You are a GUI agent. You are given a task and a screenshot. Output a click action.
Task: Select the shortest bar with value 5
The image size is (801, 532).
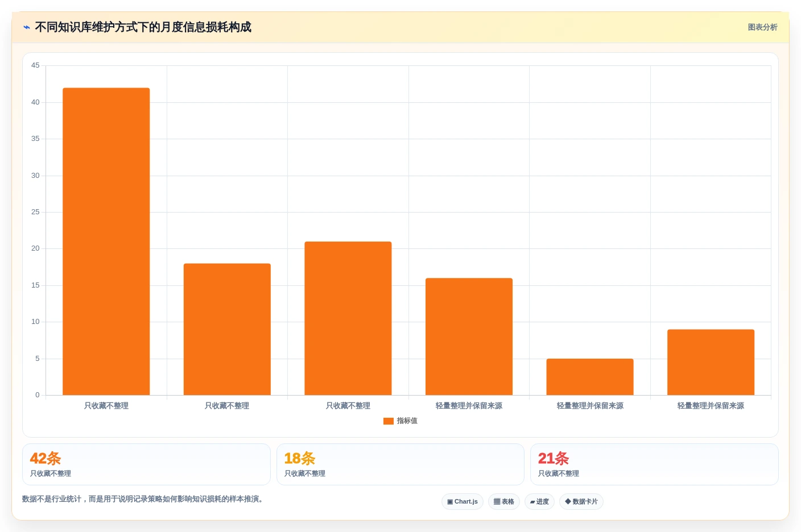pyautogui.click(x=590, y=377)
